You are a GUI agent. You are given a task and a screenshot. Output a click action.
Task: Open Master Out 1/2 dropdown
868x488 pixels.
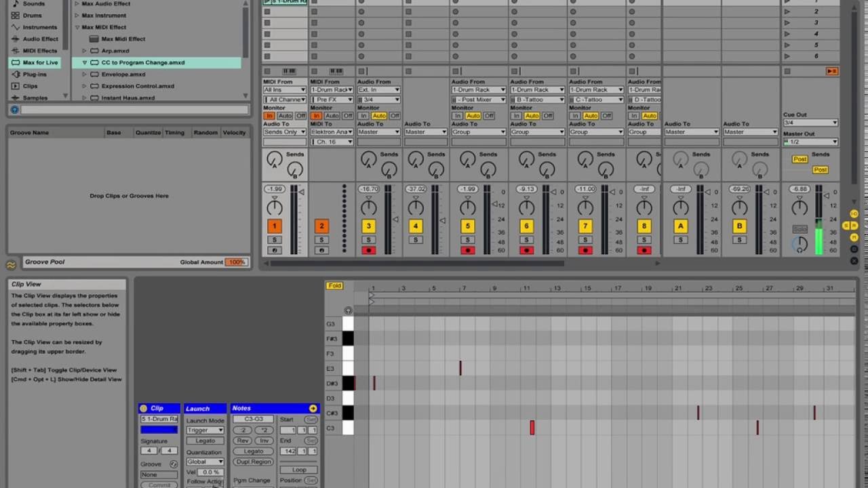point(810,142)
